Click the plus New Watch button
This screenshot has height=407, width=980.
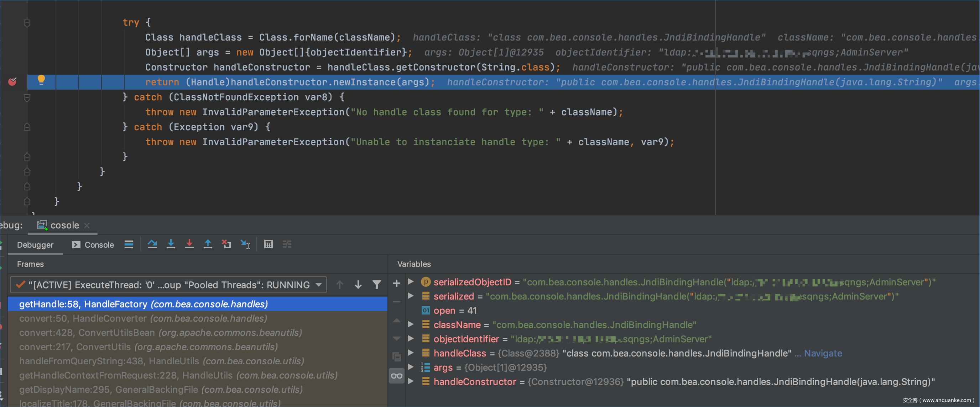(396, 284)
